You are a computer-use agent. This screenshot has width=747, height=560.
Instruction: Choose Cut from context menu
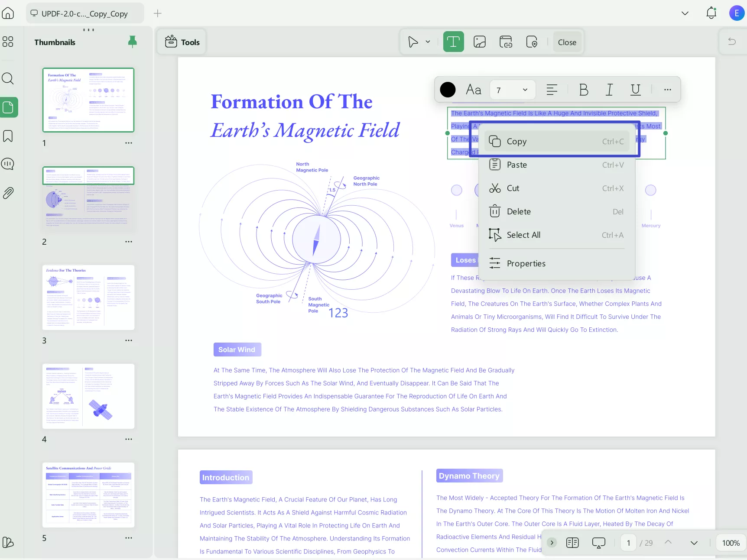pyautogui.click(x=557, y=188)
